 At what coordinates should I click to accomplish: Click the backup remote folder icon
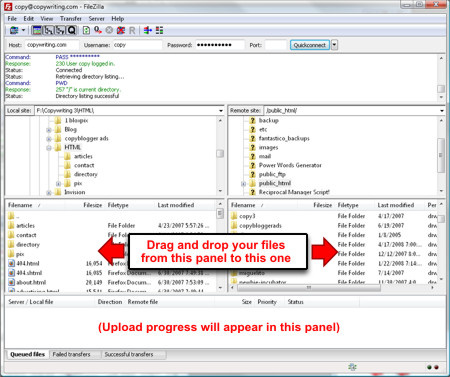[x=252, y=120]
